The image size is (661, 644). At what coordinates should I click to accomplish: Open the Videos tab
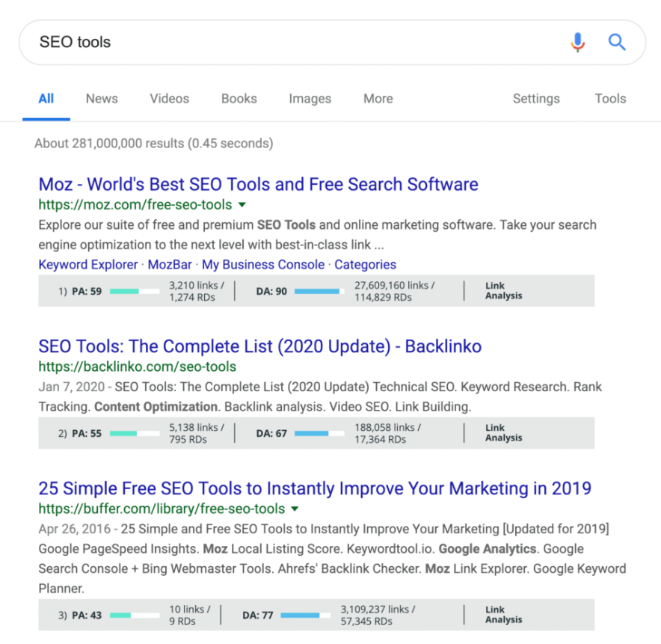pyautogui.click(x=169, y=99)
